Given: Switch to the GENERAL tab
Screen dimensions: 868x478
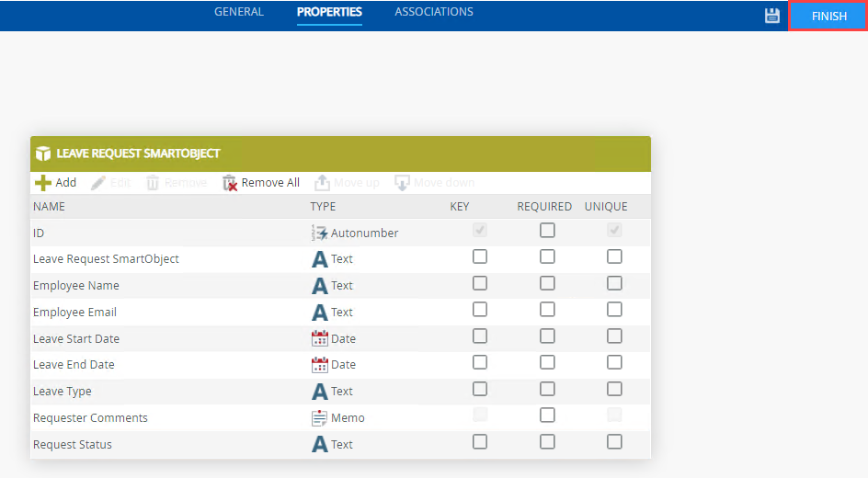Looking at the screenshot, I should click(238, 12).
